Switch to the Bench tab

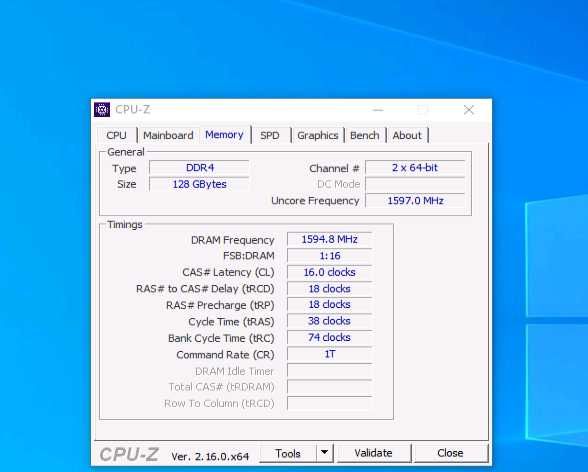coord(364,135)
